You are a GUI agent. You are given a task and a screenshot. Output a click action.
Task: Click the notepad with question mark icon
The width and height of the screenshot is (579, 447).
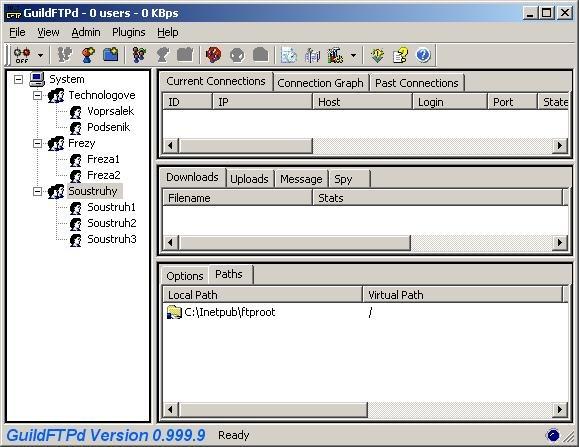401,55
